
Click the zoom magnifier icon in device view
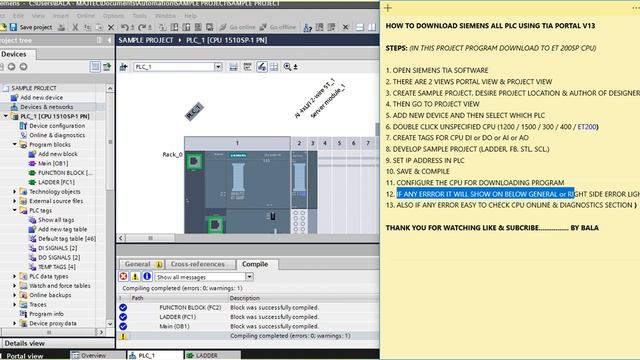(287, 67)
